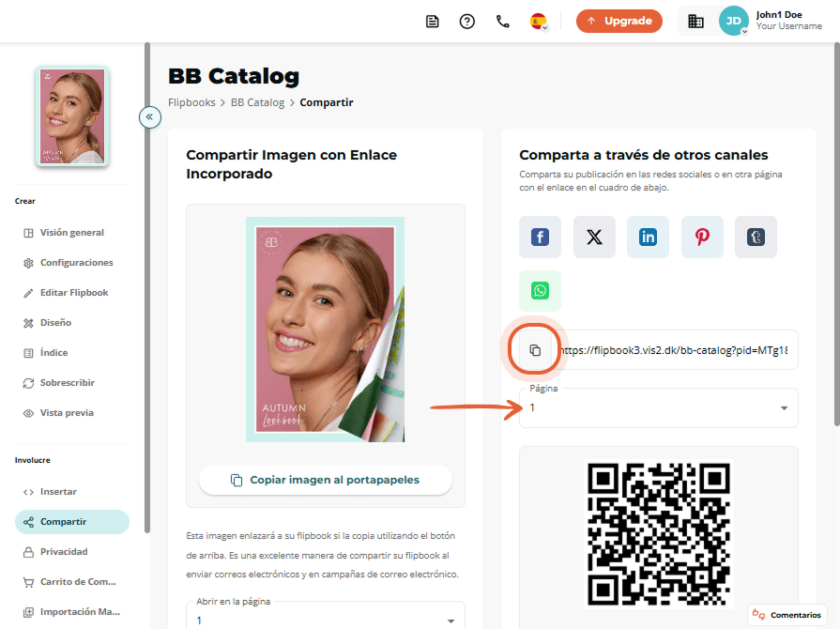
Task: Click the flipbook URL text field
Action: click(675, 350)
